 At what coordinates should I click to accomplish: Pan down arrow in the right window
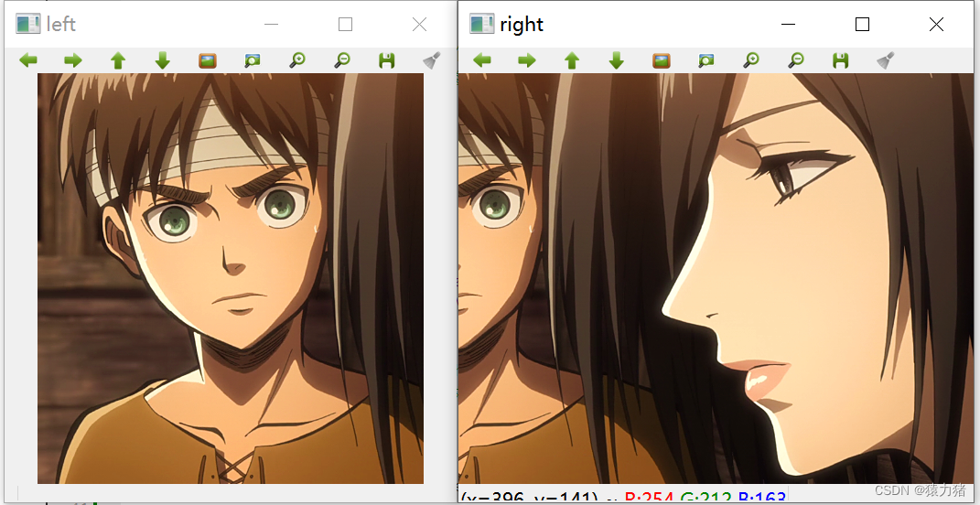coord(616,60)
